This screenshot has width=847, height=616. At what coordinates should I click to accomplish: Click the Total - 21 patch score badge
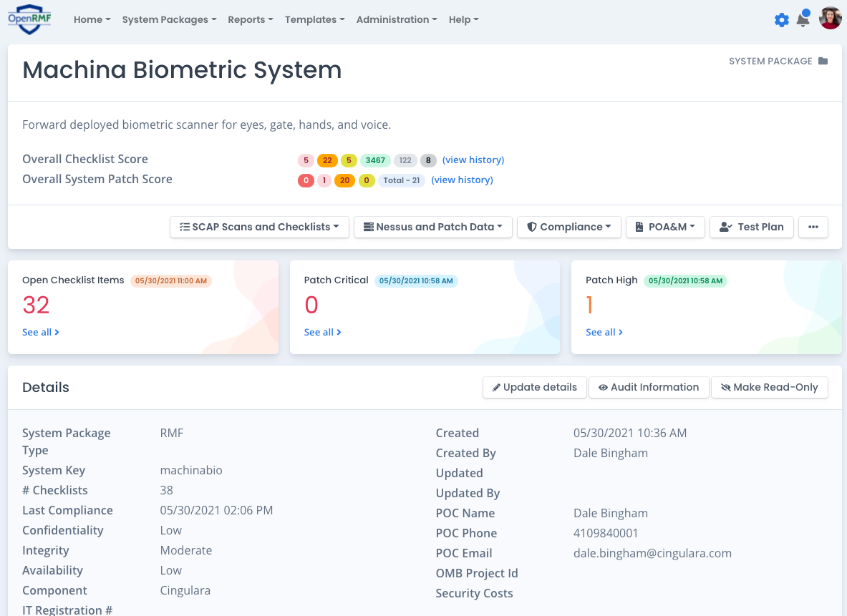pyautogui.click(x=401, y=180)
